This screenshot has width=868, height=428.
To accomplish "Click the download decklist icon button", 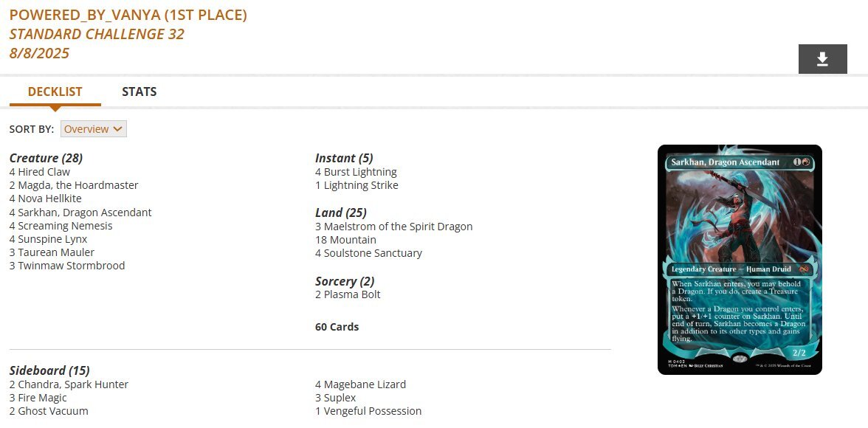I will pyautogui.click(x=822, y=59).
